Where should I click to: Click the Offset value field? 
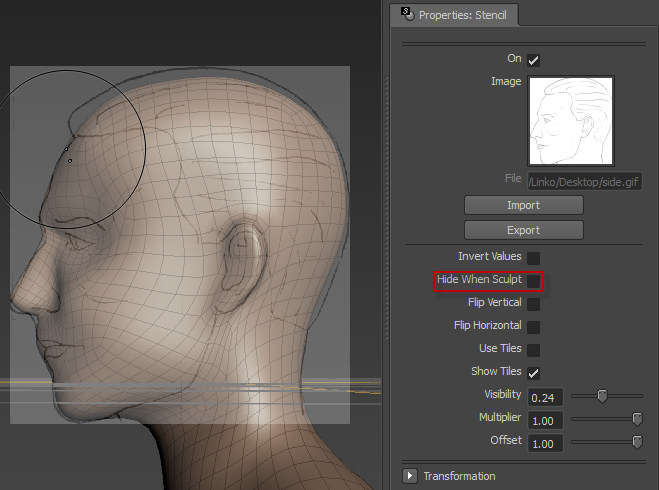(545, 443)
